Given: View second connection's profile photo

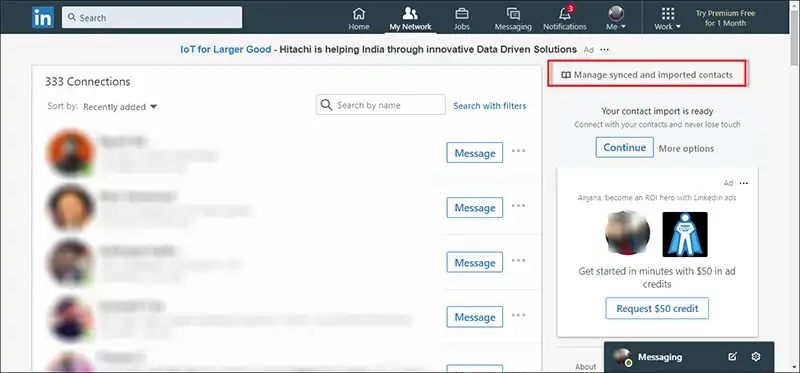Looking at the screenshot, I should pos(70,207).
